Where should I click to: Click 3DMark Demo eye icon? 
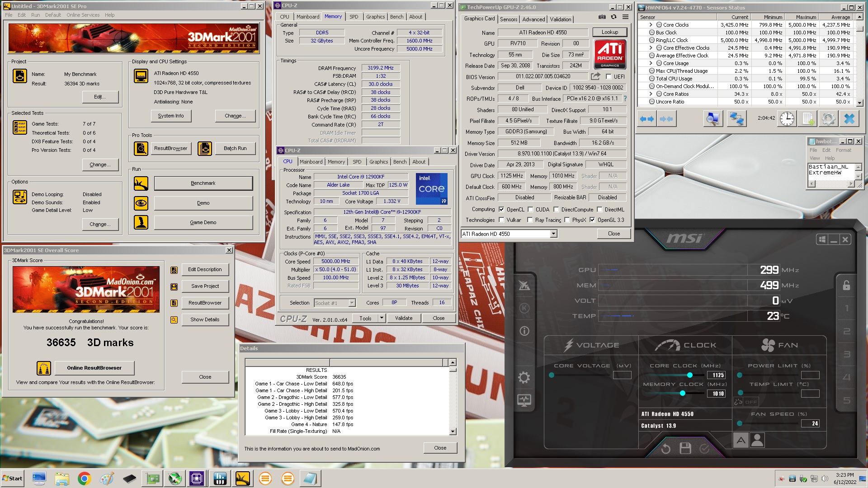pos(141,203)
